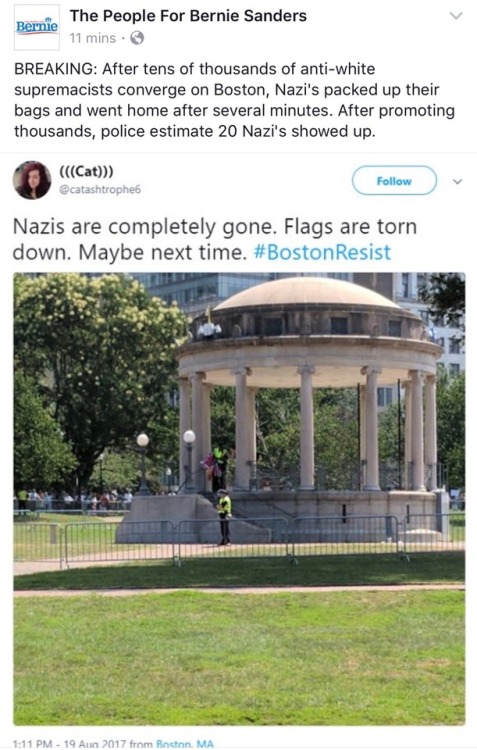Click the police officer in the photo

(223, 518)
